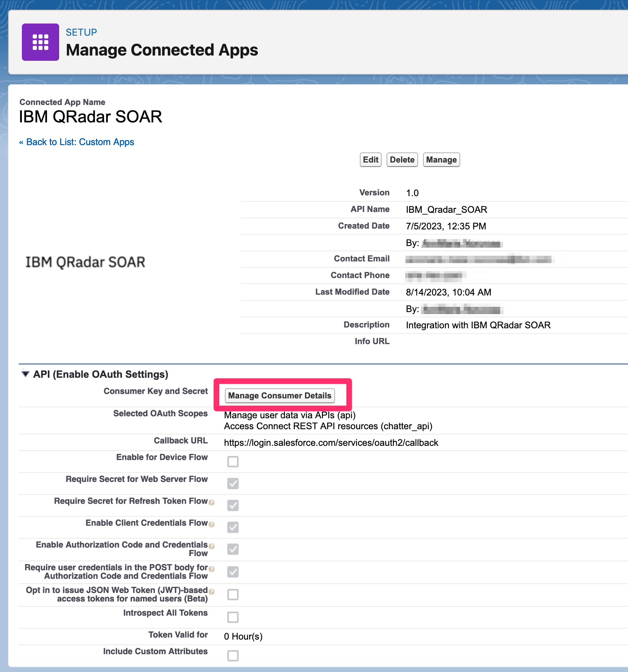Click the Manage button

pos(441,160)
